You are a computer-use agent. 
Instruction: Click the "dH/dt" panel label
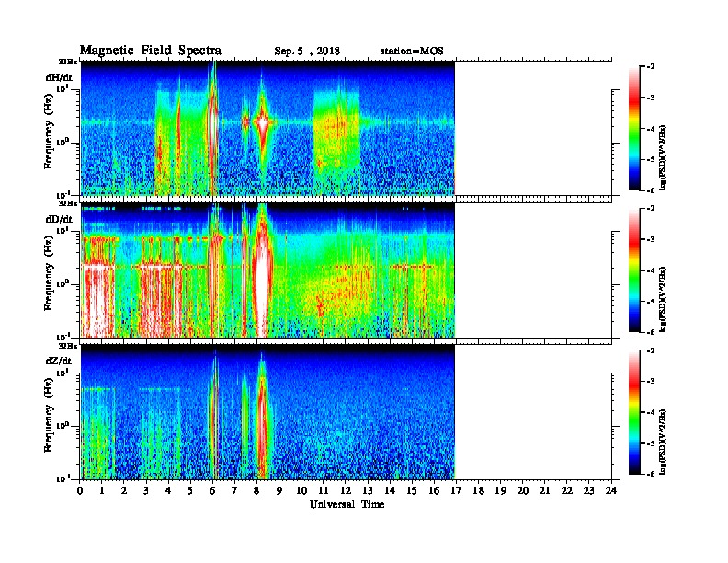[x=59, y=77]
